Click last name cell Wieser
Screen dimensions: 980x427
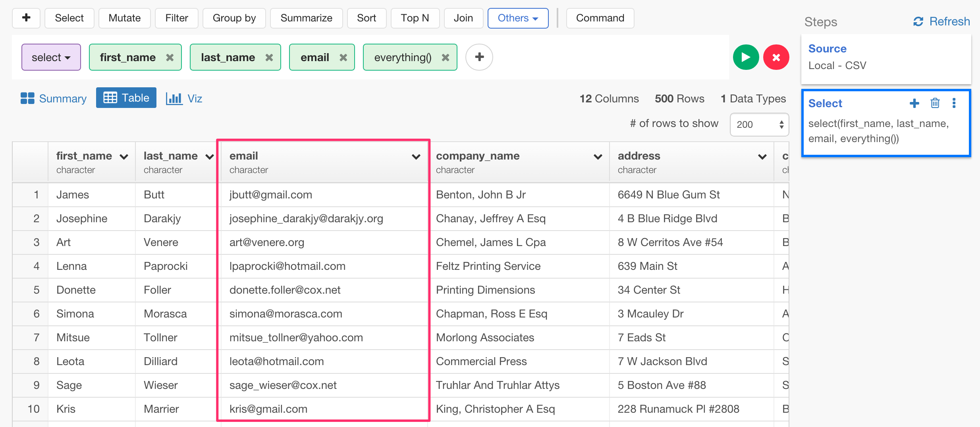[x=178, y=385]
